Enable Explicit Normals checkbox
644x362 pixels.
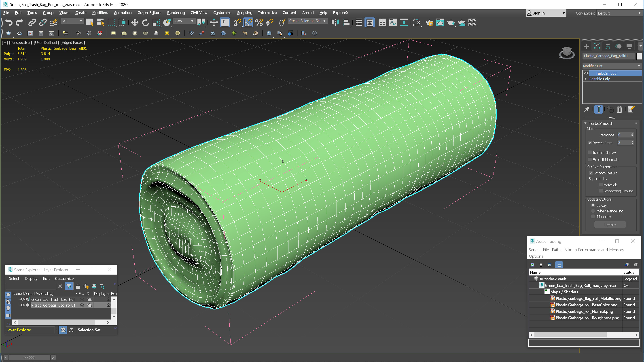590,159
